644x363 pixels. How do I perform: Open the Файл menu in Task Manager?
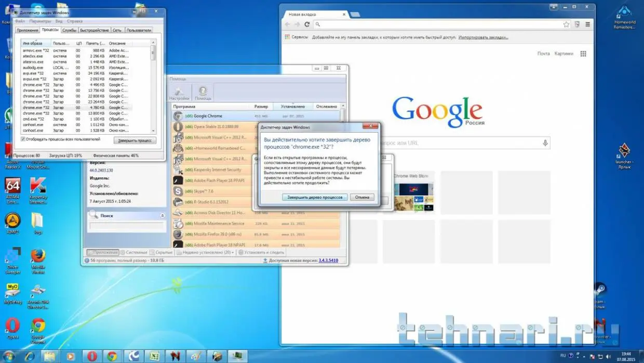(x=20, y=21)
